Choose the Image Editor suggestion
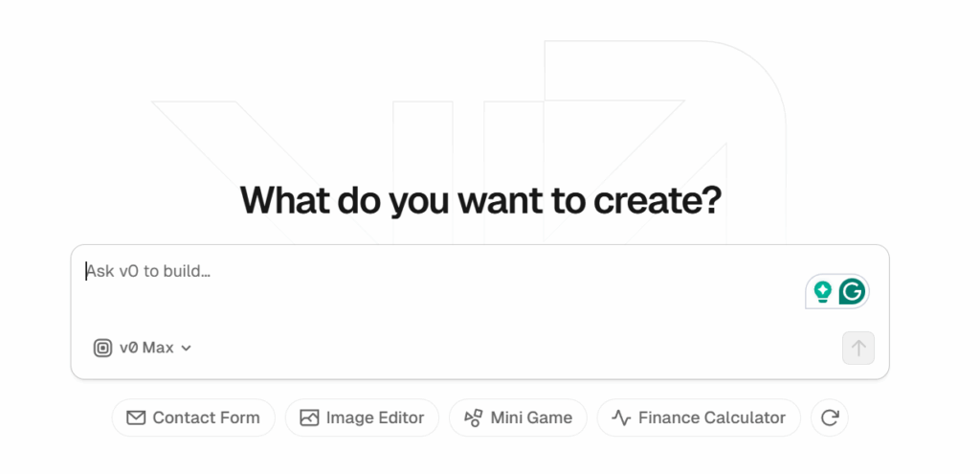 (x=362, y=418)
